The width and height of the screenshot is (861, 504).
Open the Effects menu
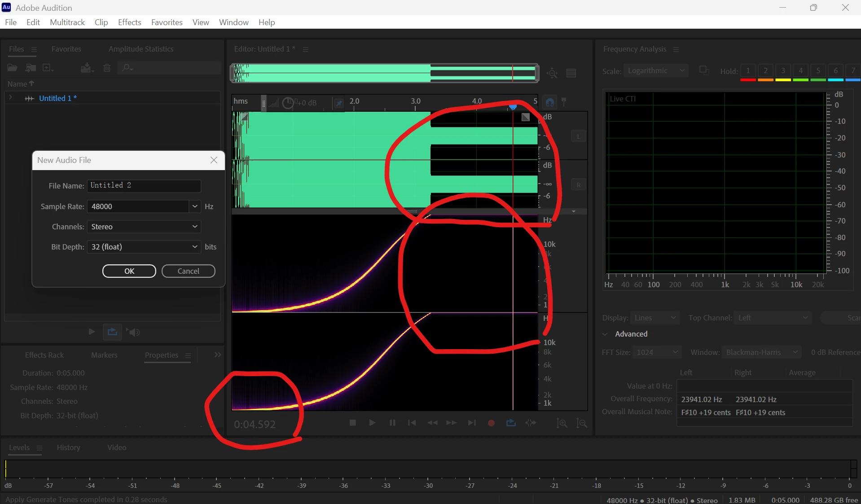pyautogui.click(x=129, y=22)
